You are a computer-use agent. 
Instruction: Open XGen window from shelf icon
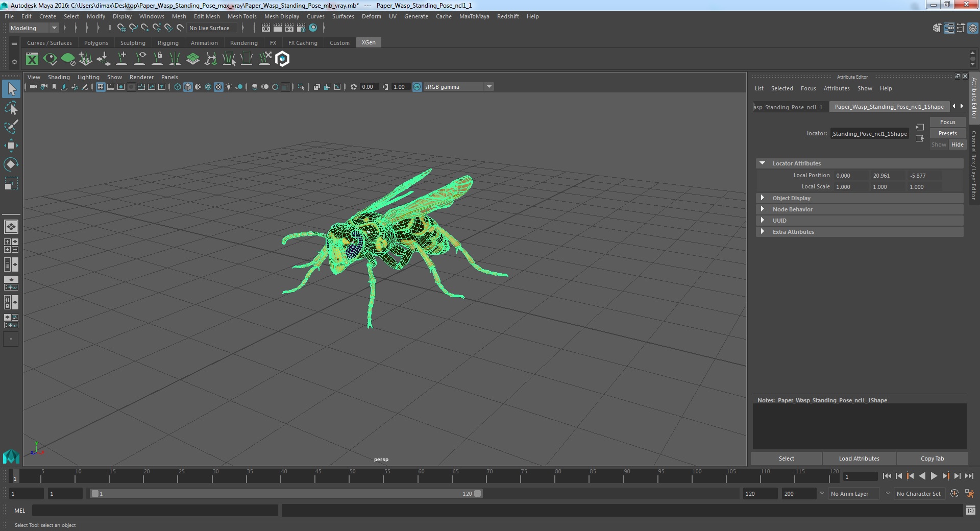[x=32, y=59]
